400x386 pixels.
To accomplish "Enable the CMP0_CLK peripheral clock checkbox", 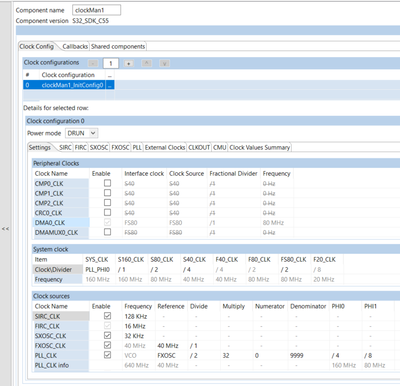I will 107,183.
